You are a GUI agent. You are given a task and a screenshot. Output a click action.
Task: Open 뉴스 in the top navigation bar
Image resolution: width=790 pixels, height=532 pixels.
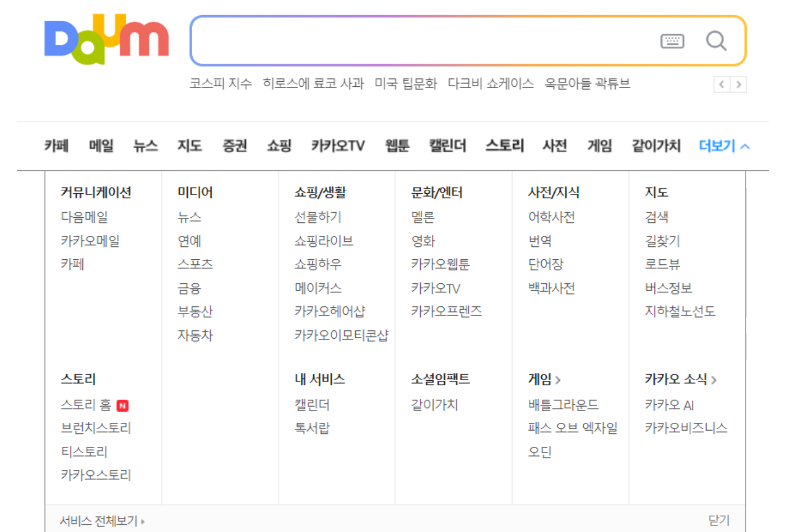(145, 146)
